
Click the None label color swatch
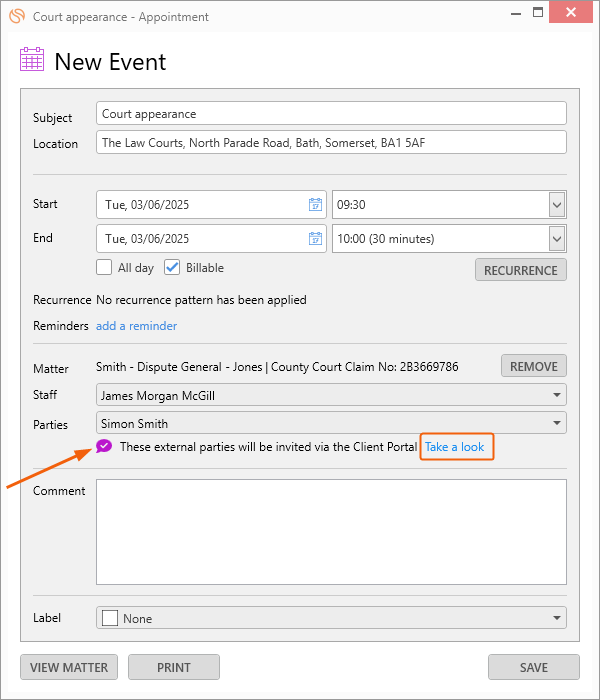click(x=110, y=618)
